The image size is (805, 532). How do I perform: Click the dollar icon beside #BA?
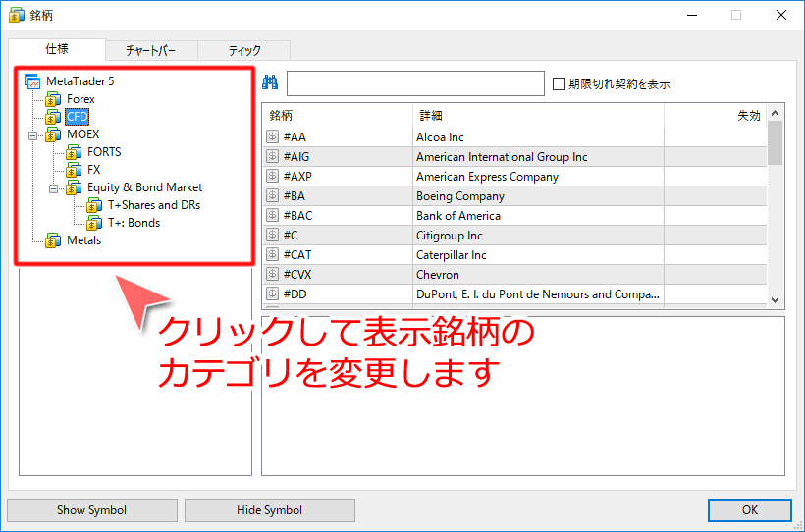click(x=272, y=195)
